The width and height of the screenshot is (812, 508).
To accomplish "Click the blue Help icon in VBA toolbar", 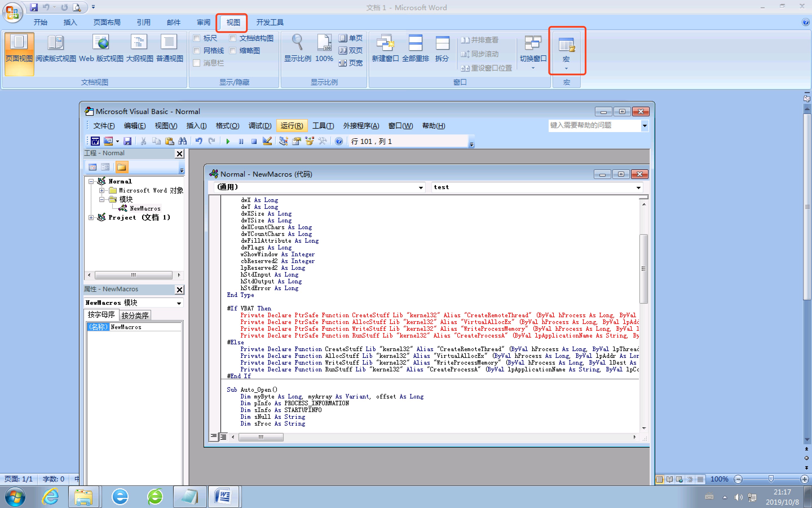I will (x=339, y=141).
